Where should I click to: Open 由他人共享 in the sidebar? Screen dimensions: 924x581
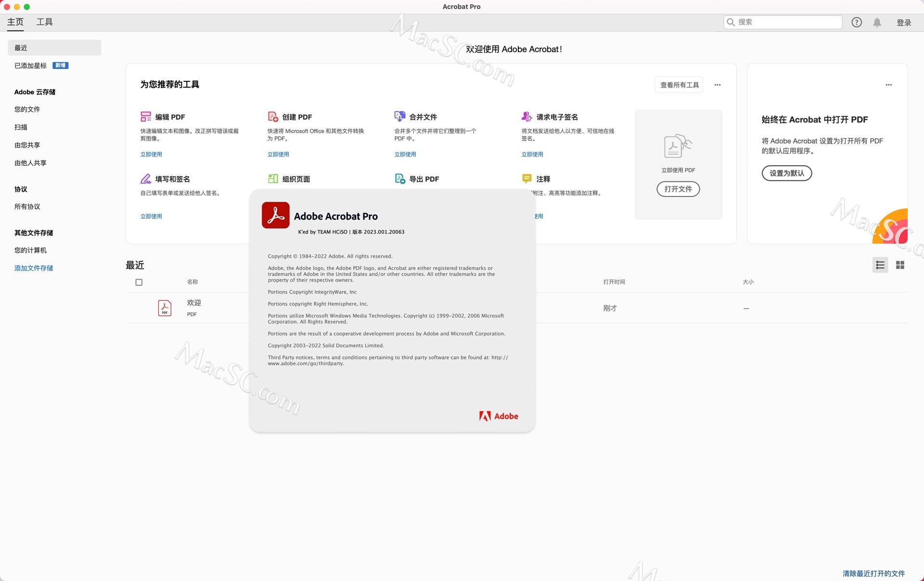30,163
